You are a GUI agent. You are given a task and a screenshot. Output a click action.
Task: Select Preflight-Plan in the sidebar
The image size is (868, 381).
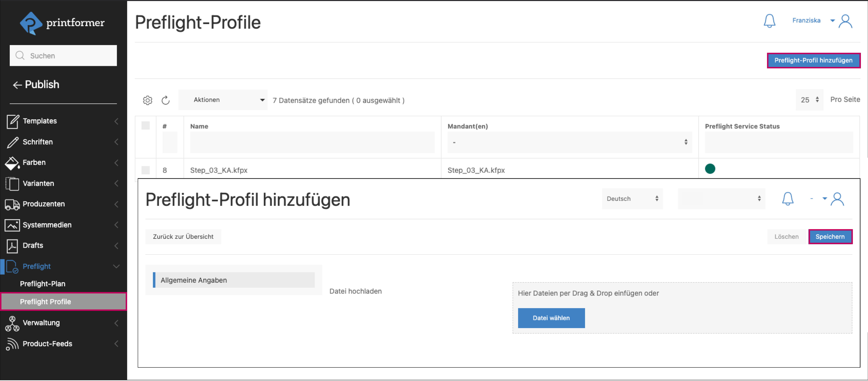tap(43, 284)
